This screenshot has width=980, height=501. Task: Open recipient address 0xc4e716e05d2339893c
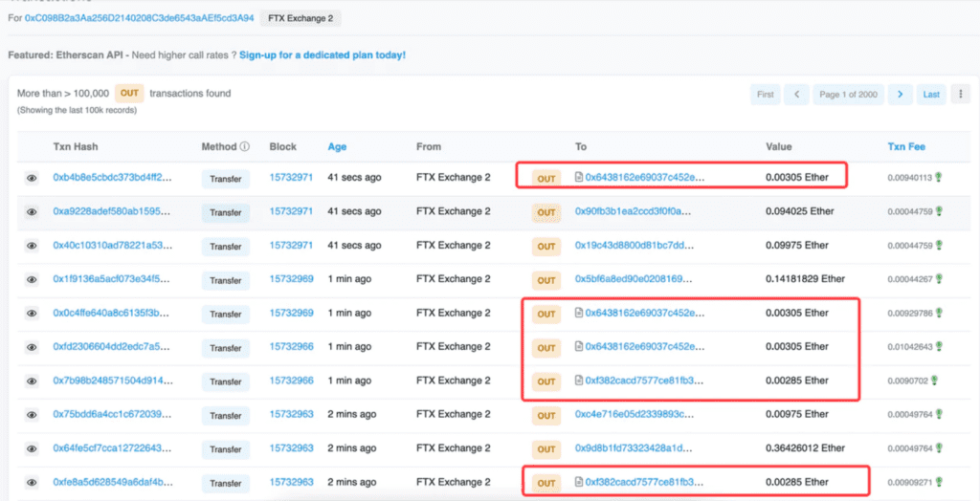(x=634, y=414)
